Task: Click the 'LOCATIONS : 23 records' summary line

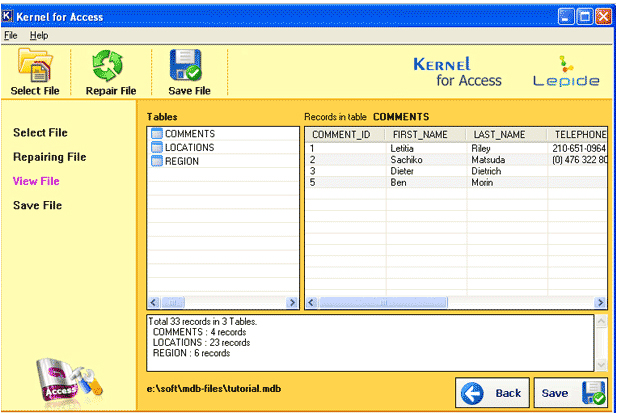Action: 202,343
